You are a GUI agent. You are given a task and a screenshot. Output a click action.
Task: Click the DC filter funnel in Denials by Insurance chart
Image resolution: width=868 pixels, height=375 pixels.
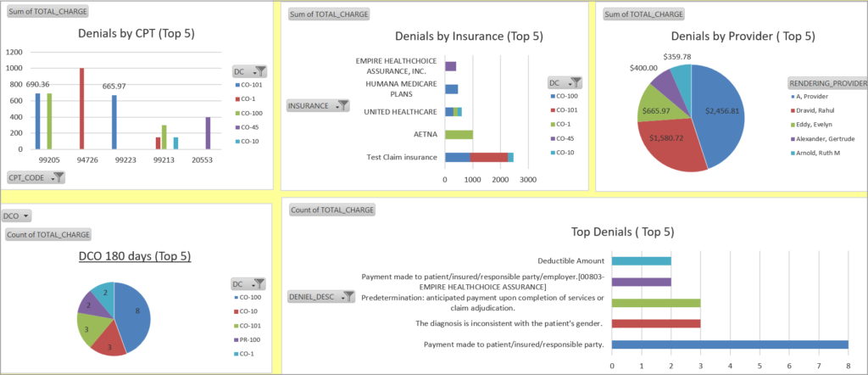tap(575, 82)
